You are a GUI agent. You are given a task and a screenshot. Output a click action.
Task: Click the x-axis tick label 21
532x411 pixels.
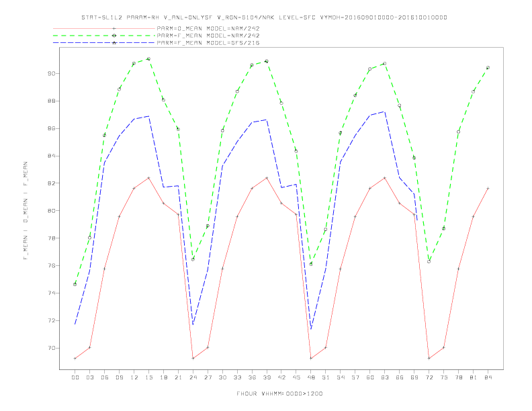[x=178, y=377]
